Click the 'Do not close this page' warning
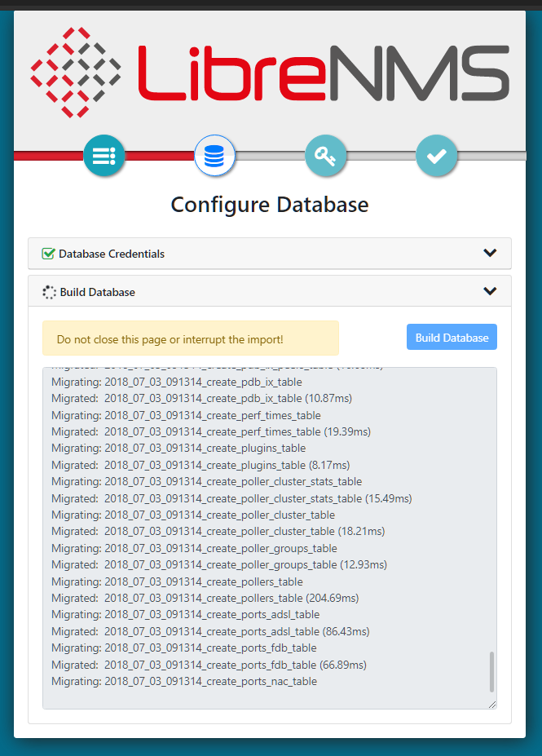The height and width of the screenshot is (756, 542). coord(191,338)
